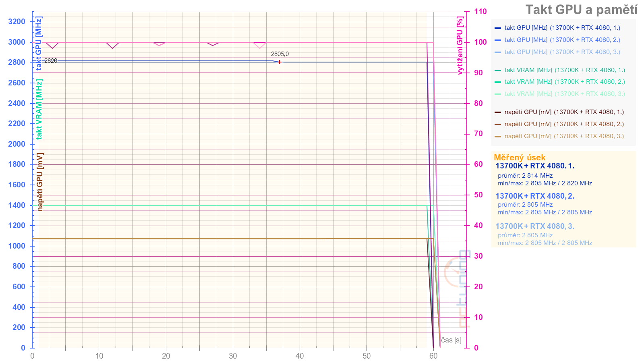Viewport: 644px width, 361px height.
Task: Click the '13700K + RTX 4080, 3.' summary heading
Action: pos(535,226)
